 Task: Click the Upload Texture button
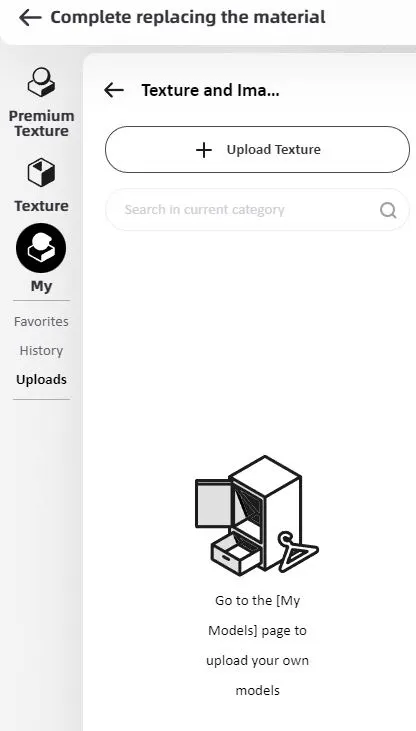coord(257,150)
